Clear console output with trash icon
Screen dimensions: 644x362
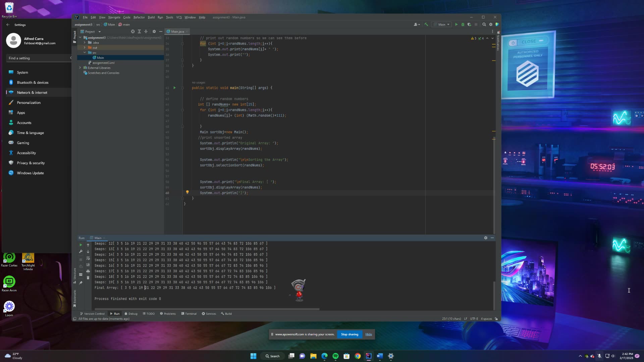pyautogui.click(x=88, y=278)
